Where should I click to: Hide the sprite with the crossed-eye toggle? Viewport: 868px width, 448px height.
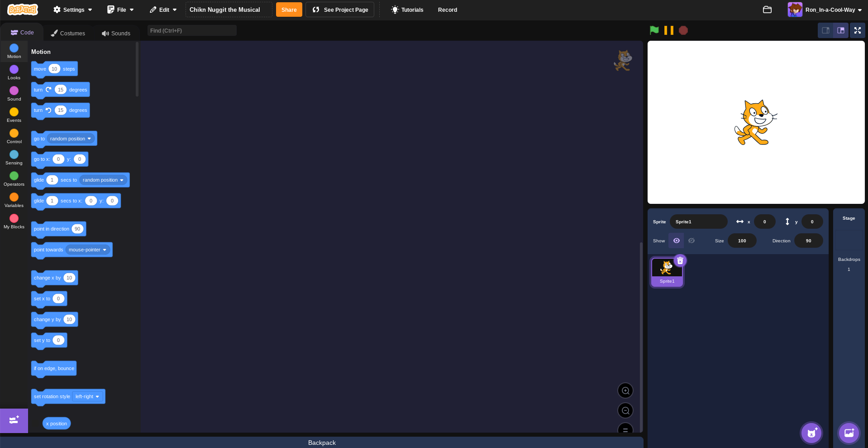click(691, 241)
